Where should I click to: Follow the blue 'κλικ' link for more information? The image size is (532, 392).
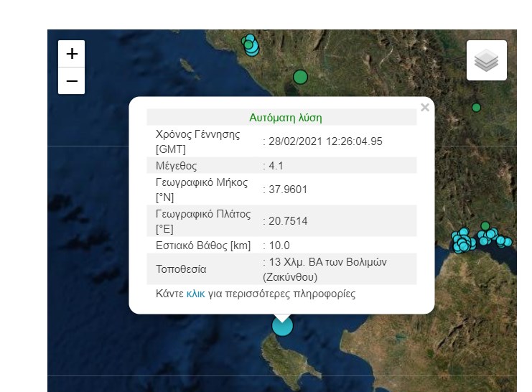[x=195, y=294]
